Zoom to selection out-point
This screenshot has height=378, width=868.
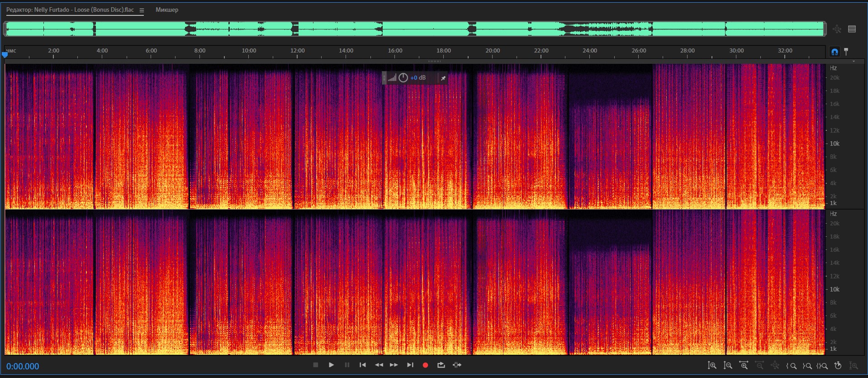click(807, 365)
